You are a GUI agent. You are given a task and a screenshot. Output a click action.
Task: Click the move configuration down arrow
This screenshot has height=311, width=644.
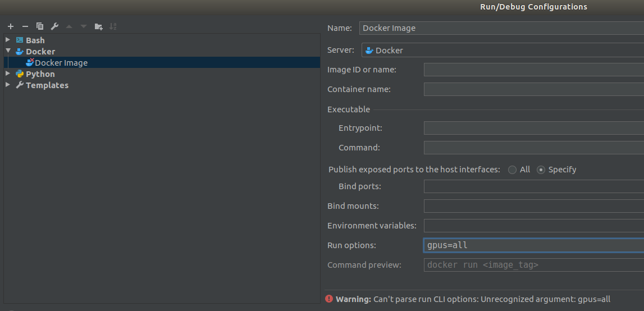(x=84, y=26)
